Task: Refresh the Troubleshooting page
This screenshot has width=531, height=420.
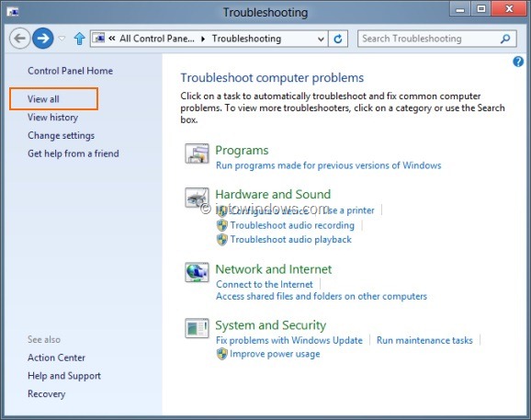Action: point(338,39)
